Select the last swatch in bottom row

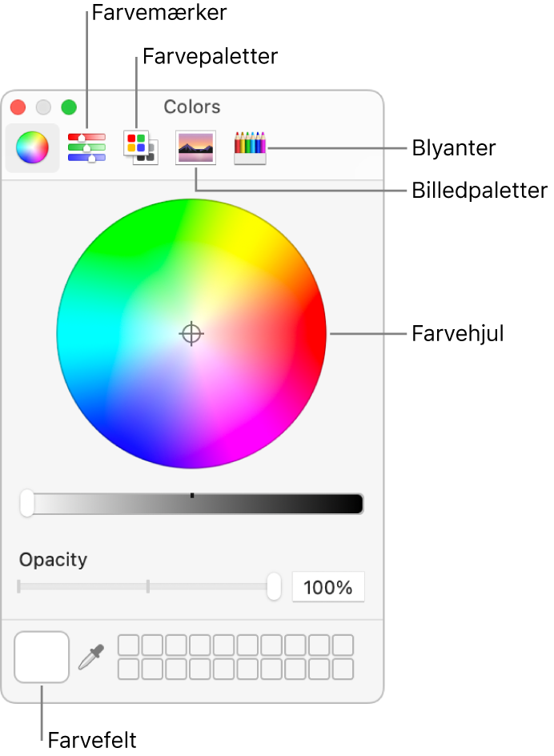pyautogui.click(x=343, y=669)
